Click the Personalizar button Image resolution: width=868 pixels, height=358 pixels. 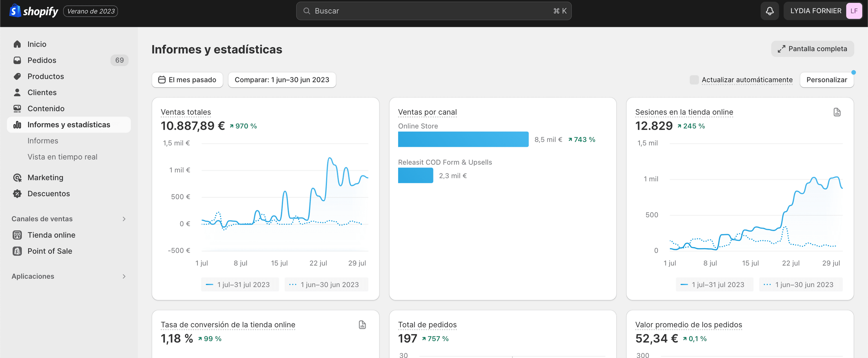(x=827, y=80)
